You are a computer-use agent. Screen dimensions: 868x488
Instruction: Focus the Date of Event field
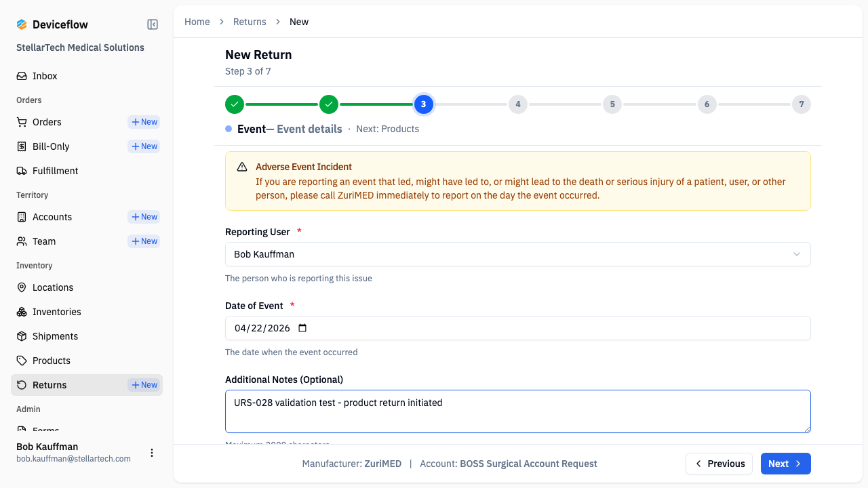(x=518, y=328)
